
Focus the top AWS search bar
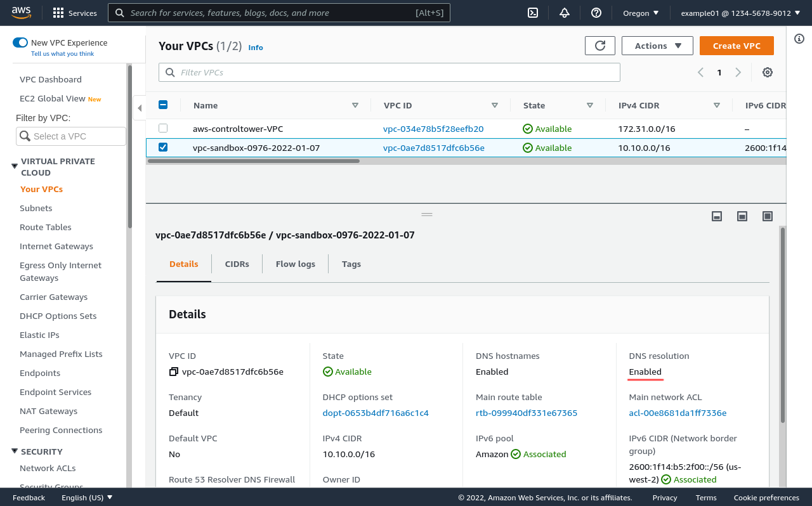click(279, 13)
